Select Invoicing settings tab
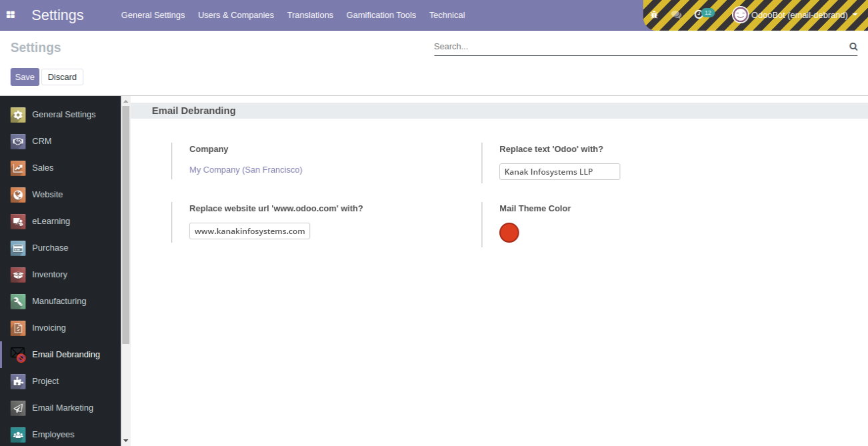Viewport: 868px width, 446px height. (60, 328)
